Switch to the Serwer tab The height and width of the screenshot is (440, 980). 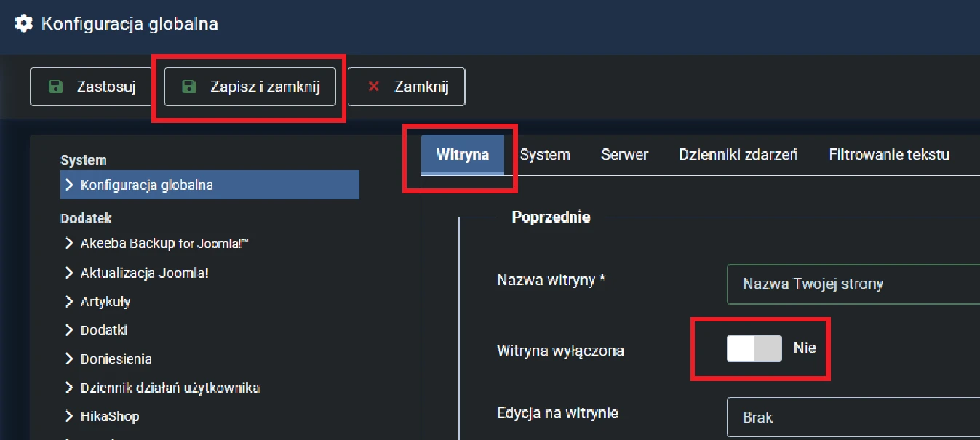click(x=624, y=154)
